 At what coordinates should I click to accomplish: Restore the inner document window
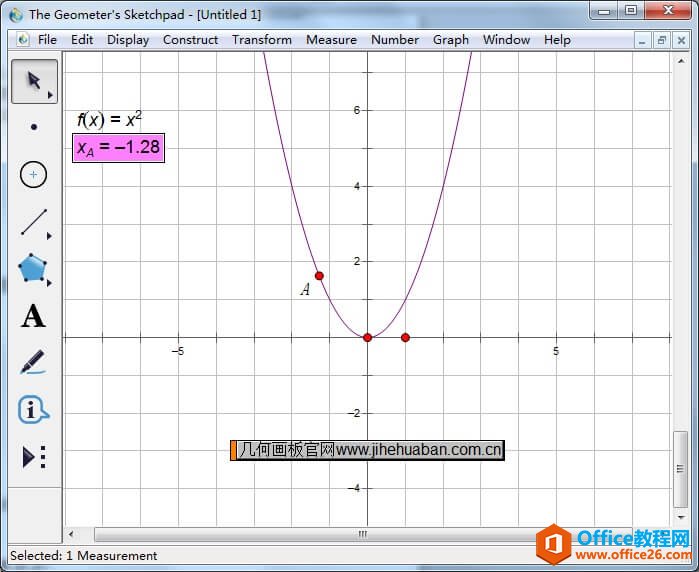662,41
